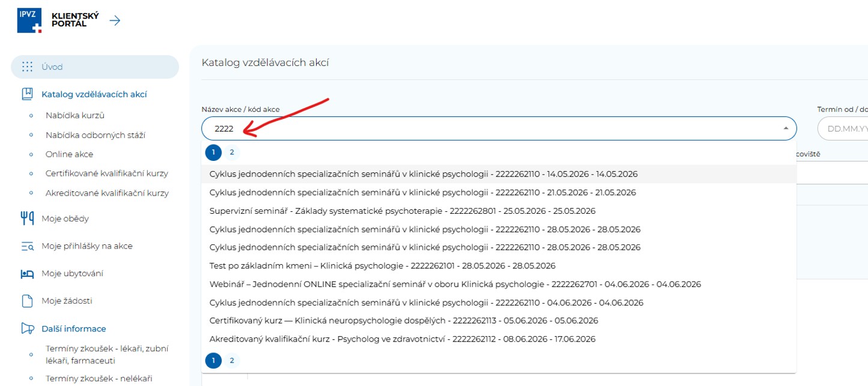Open Katalog vzdělávacích akcí in sidebar

(94, 94)
